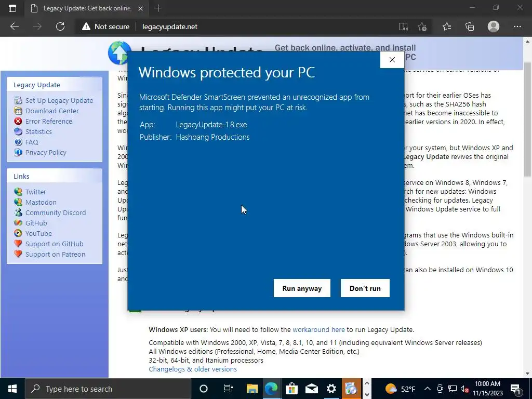Open the Windows Start menu

pyautogui.click(x=12, y=389)
